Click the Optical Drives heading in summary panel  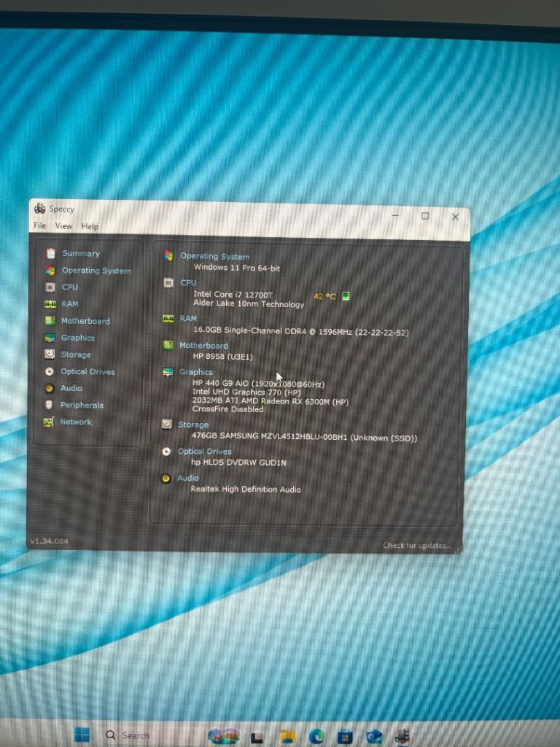click(x=205, y=451)
